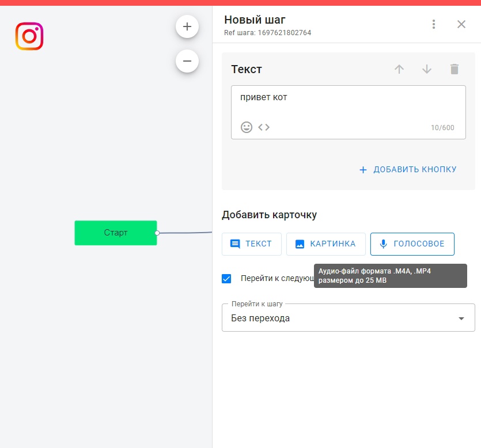This screenshot has width=481, height=448.
Task: Zoom in with the plus button
Action: tap(187, 26)
